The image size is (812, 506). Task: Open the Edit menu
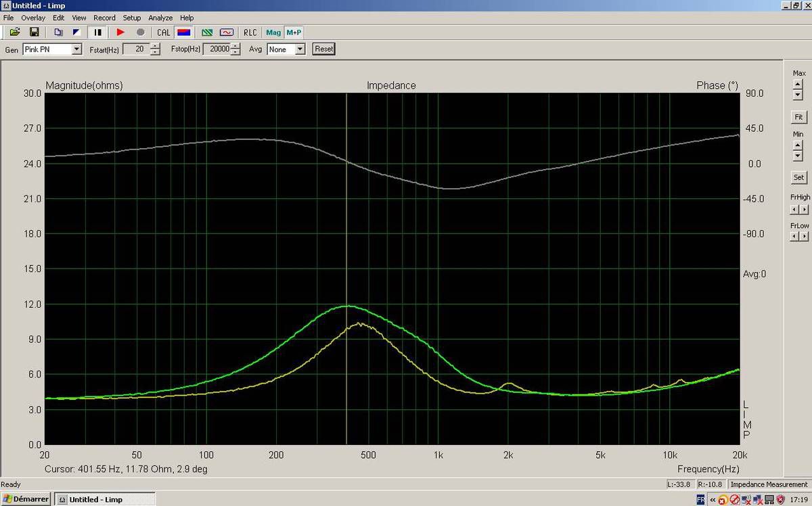59,18
